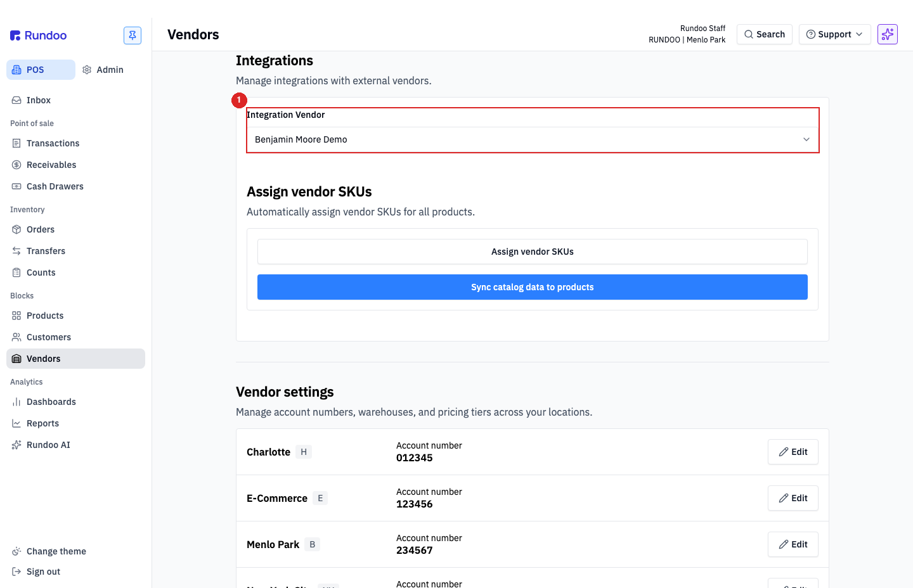Edit the Charlotte account number
Viewport: 913px width, 588px height.
point(793,452)
